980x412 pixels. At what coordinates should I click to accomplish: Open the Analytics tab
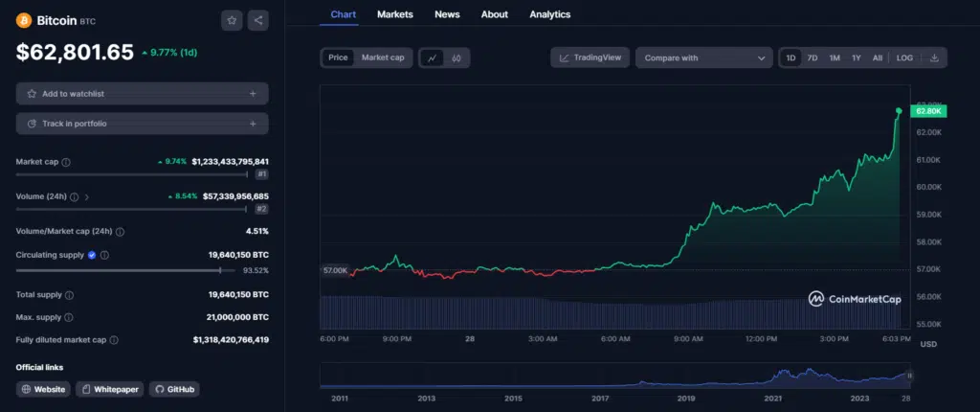pos(550,14)
